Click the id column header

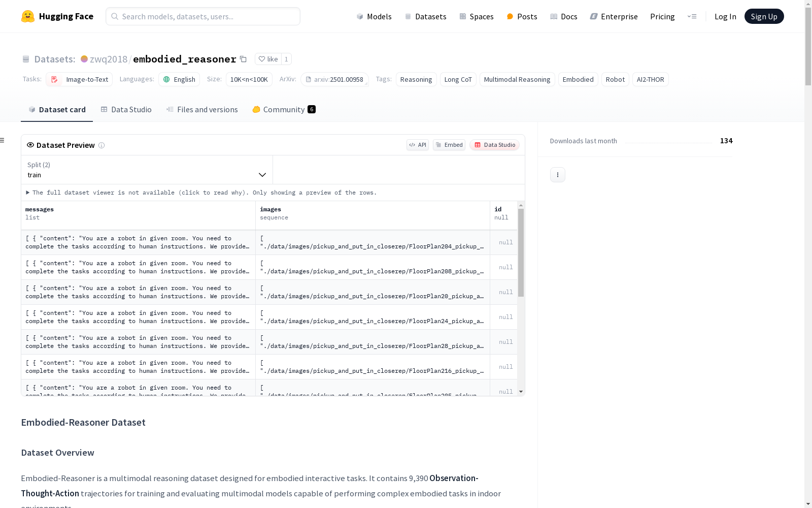click(x=503, y=215)
